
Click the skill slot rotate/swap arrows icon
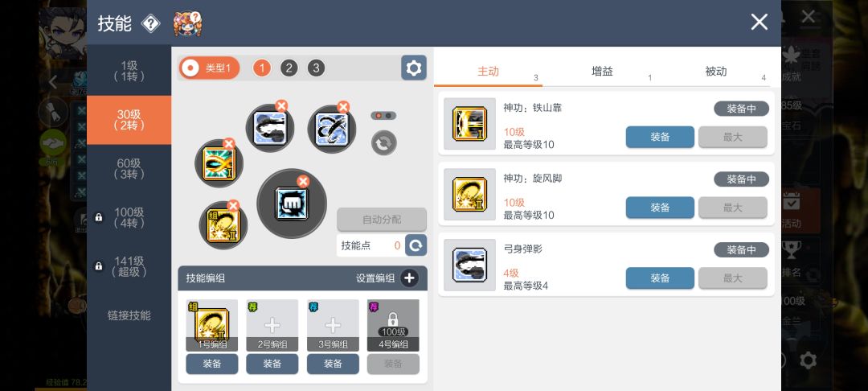coord(383,142)
